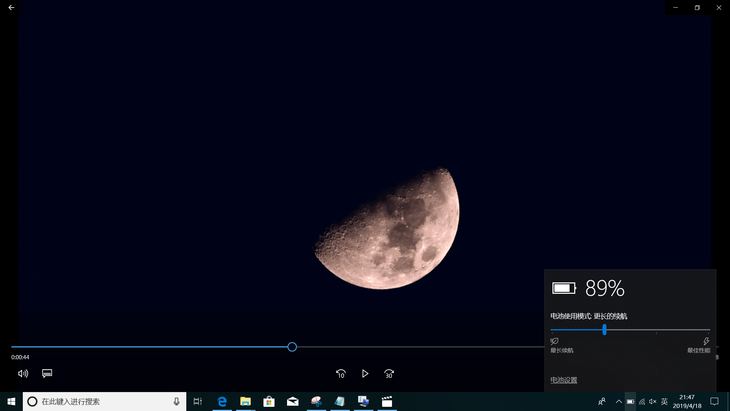Expand the hidden system tray icons
Image resolution: width=730 pixels, height=411 pixels.
click(x=618, y=401)
